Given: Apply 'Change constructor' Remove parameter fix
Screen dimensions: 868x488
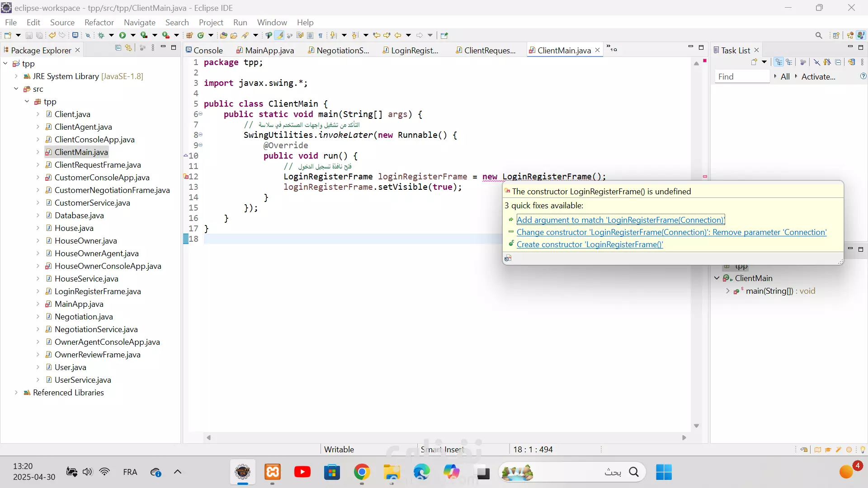Looking at the screenshot, I should click(671, 232).
